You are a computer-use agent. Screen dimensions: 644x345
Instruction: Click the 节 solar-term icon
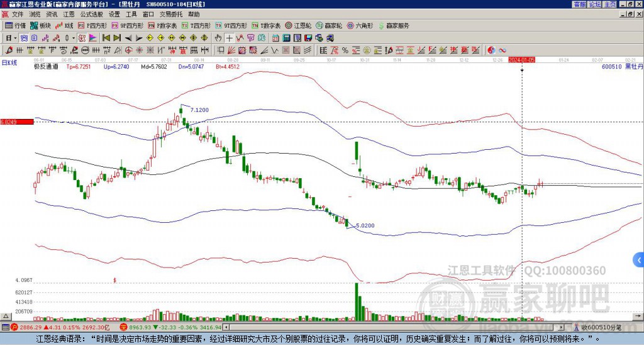click(250, 38)
